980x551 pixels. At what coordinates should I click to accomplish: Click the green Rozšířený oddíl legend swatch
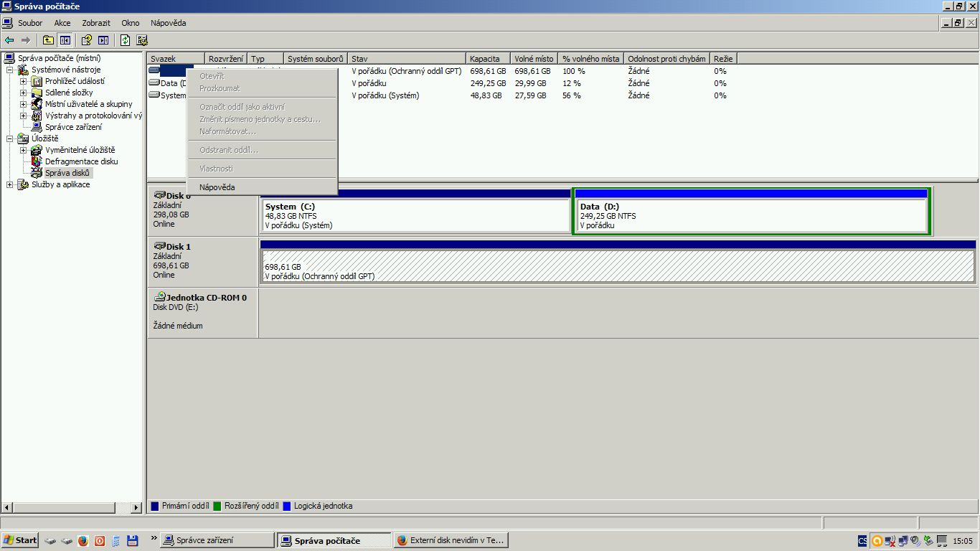pos(217,506)
